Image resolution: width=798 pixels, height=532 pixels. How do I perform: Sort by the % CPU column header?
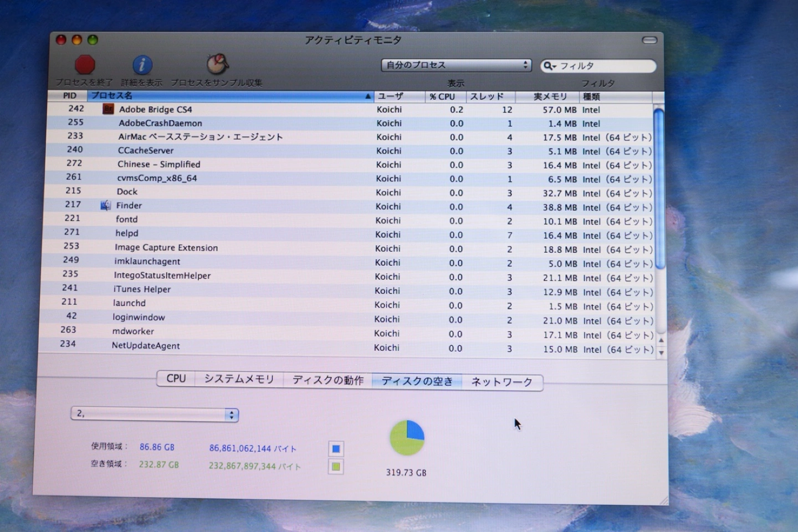(446, 96)
